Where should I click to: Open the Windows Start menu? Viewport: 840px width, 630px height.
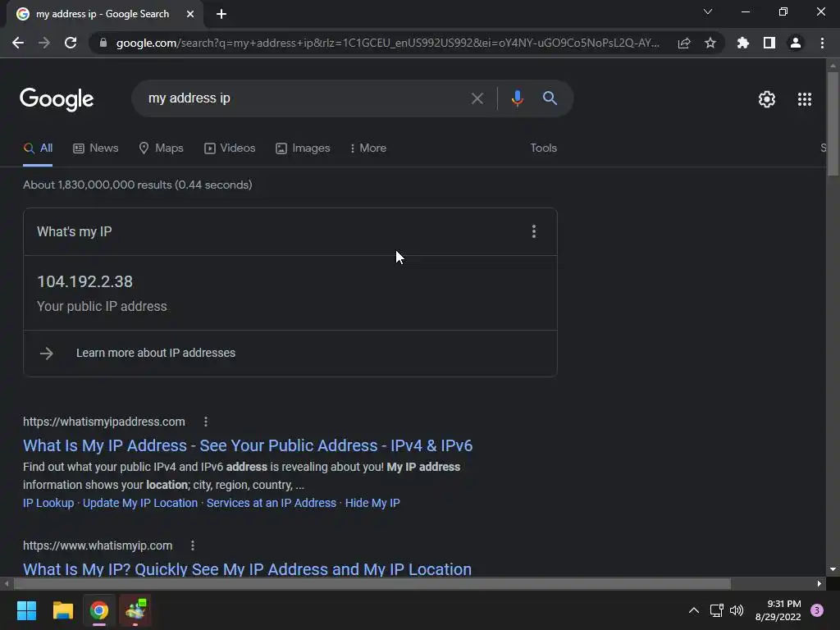point(26,610)
